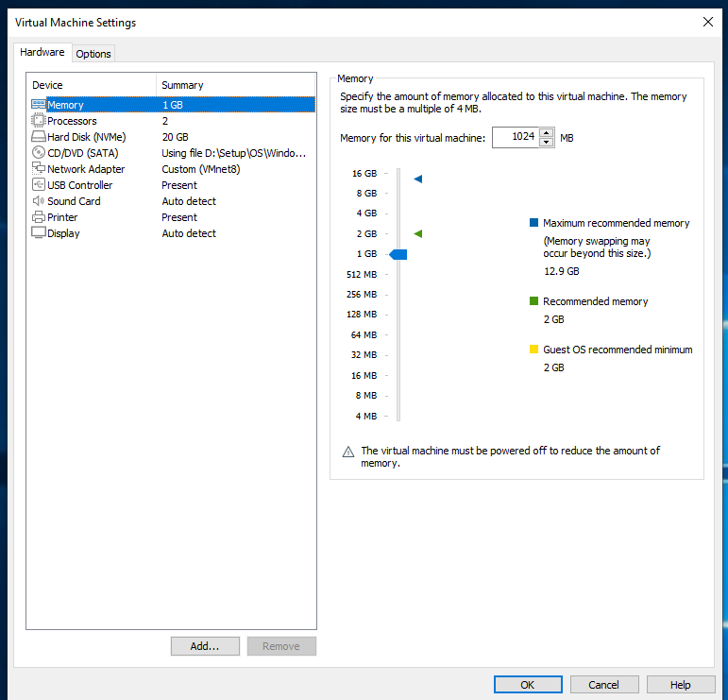
Task: Click the 4 GB slider label
Action: pyautogui.click(x=366, y=213)
